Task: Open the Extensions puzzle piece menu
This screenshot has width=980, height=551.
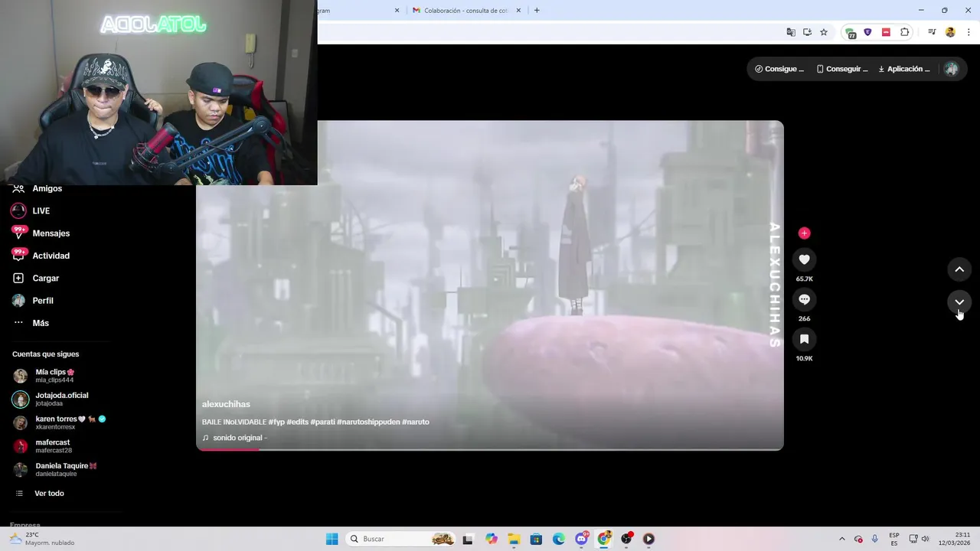Action: pyautogui.click(x=904, y=32)
